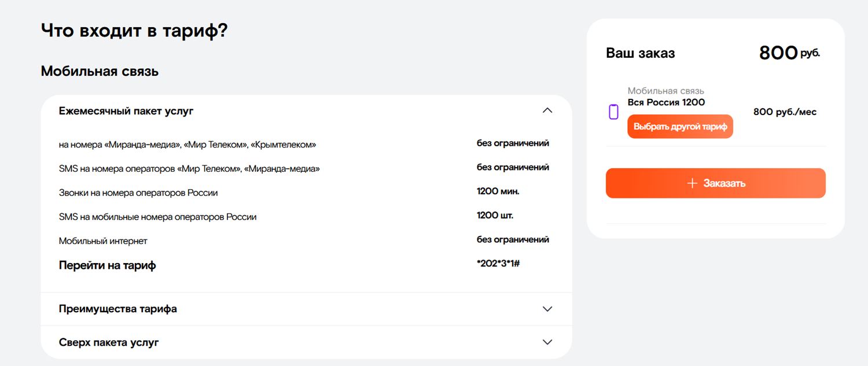Click the USSD code *202*3*1#
Image resolution: width=868 pixels, height=366 pixels.
tap(498, 264)
